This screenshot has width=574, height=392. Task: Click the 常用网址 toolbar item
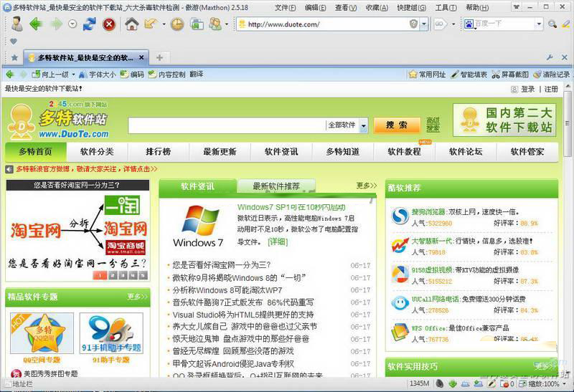pyautogui.click(x=427, y=75)
